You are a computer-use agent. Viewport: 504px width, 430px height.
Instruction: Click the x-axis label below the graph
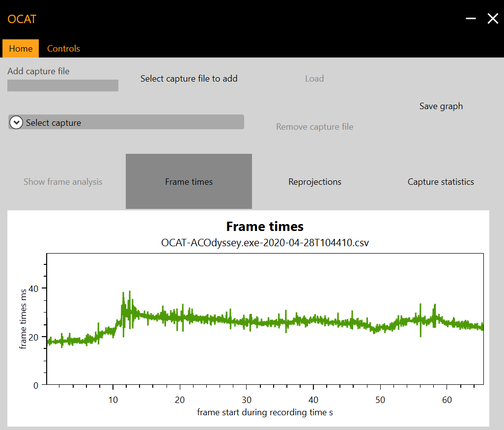[265, 412]
